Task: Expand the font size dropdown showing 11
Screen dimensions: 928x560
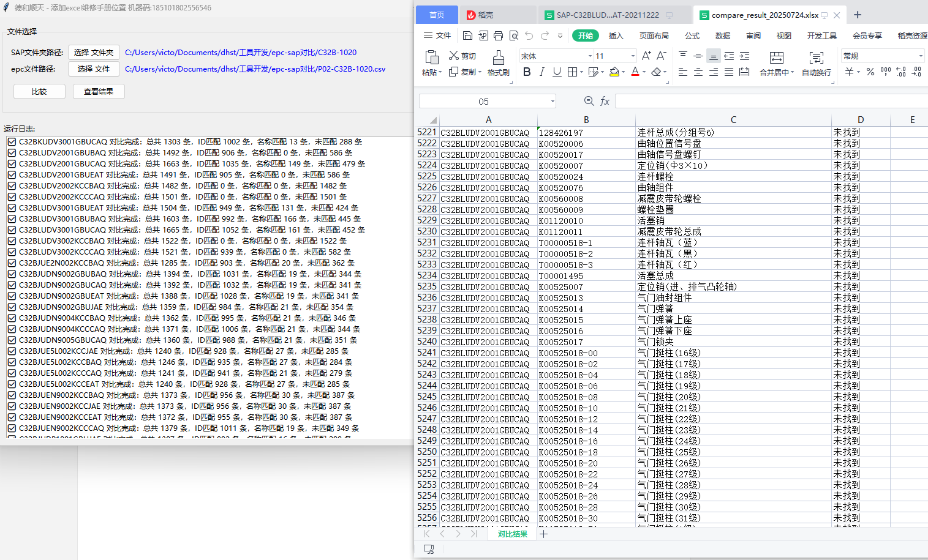Action: (633, 56)
